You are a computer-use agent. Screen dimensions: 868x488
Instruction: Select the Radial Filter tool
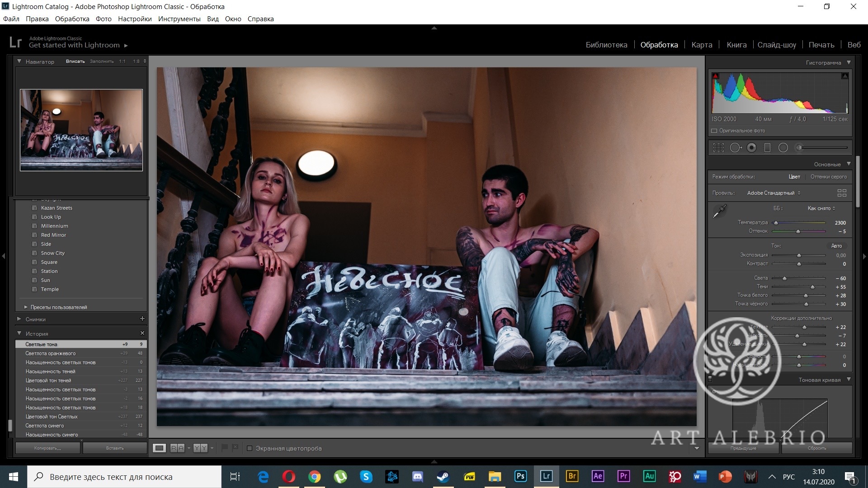click(x=783, y=148)
